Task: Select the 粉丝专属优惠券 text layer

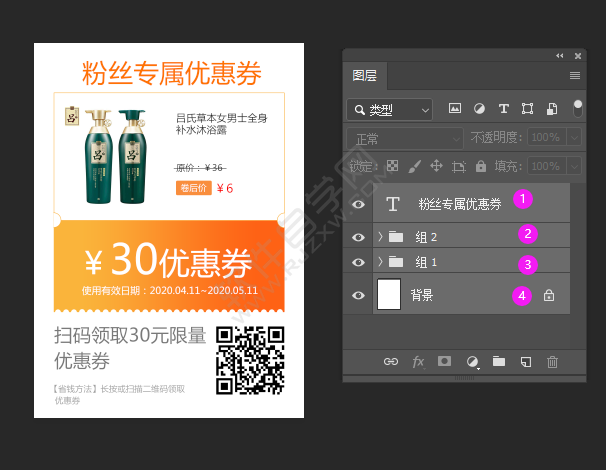Action: tap(471, 203)
